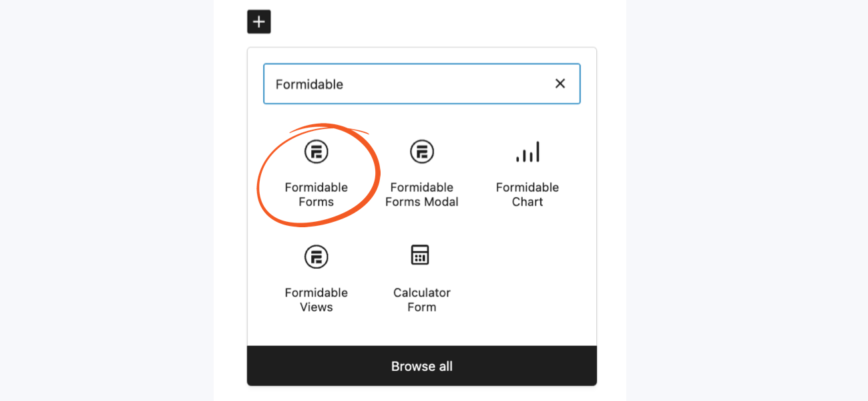Select the Formidable Views label
This screenshot has width=868, height=401.
pos(316,299)
